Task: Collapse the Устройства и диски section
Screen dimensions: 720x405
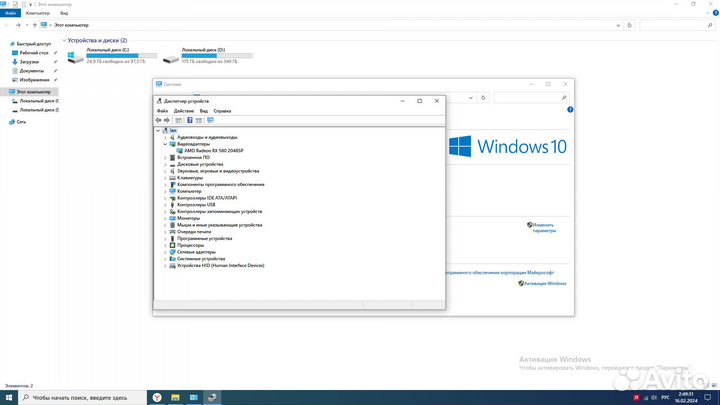Action: tap(64, 40)
